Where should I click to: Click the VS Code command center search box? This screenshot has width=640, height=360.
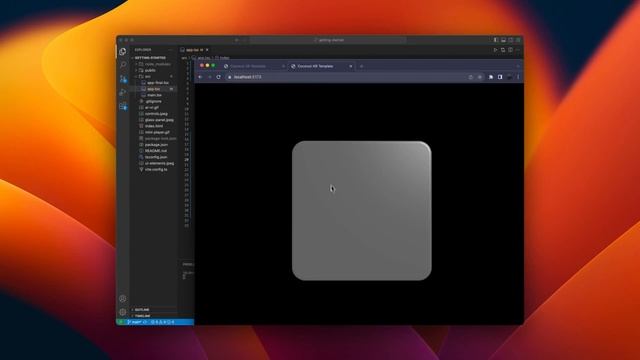[x=328, y=40]
